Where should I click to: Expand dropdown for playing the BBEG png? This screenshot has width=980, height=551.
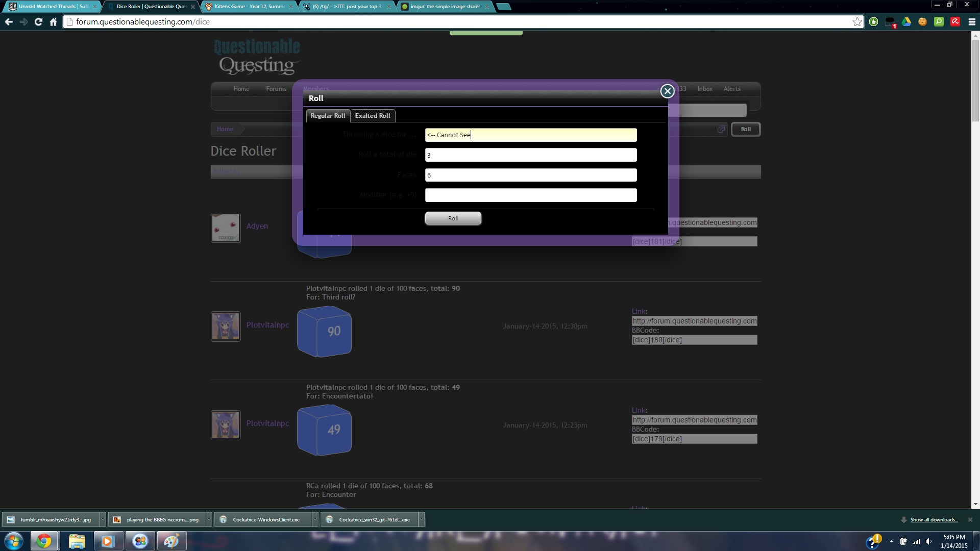point(209,520)
